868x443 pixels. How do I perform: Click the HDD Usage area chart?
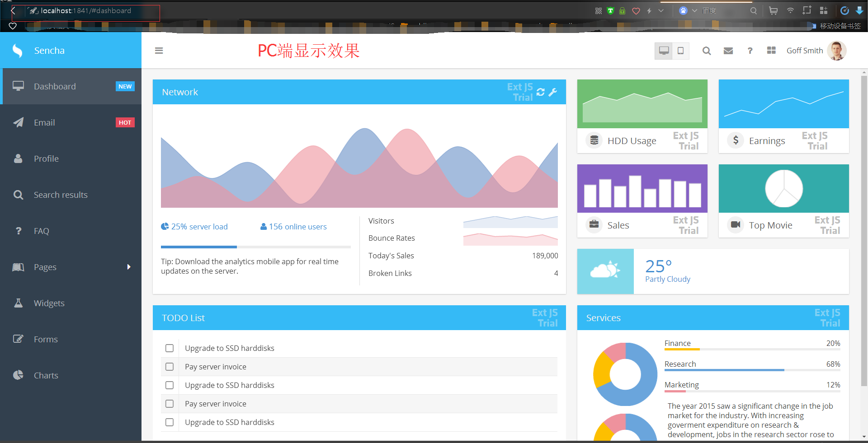coord(642,104)
